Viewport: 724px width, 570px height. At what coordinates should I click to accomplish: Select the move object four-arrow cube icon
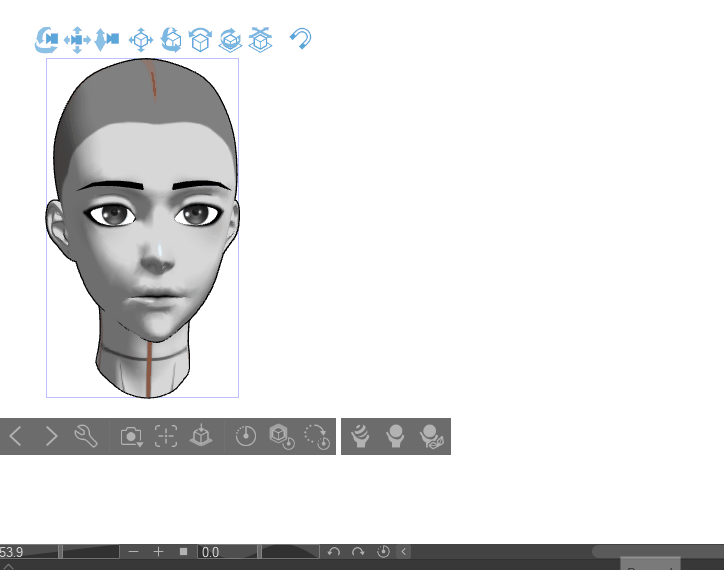[141, 40]
